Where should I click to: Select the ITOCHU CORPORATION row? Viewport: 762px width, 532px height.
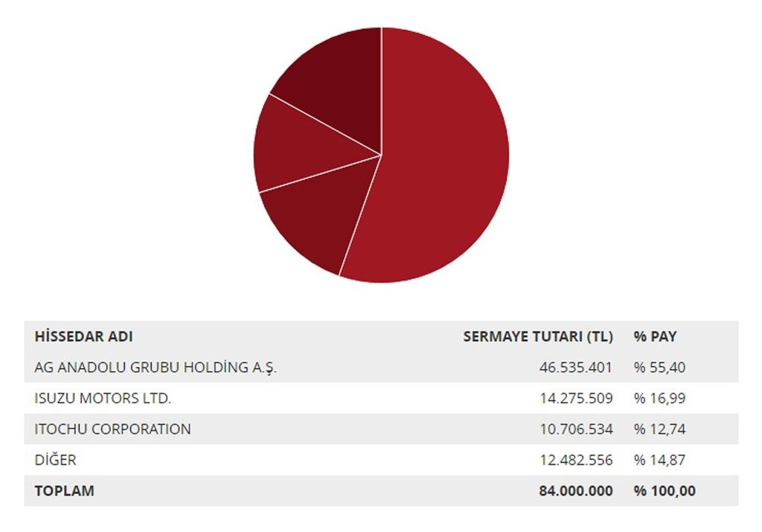(381, 429)
